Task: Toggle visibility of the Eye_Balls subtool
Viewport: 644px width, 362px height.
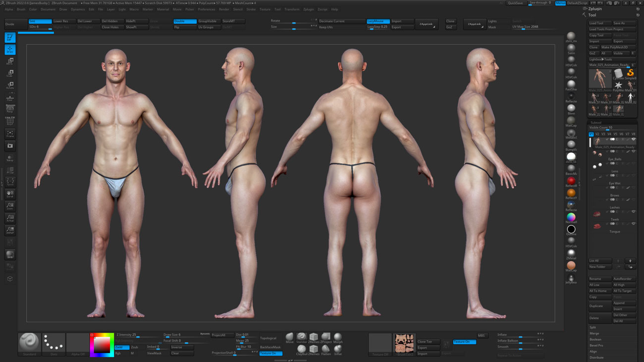Action: [634, 151]
